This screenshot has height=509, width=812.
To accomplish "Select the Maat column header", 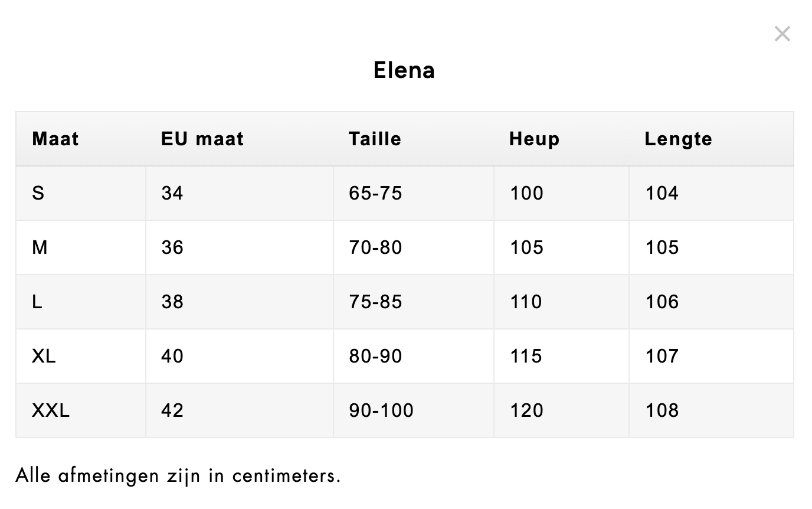I will [55, 139].
